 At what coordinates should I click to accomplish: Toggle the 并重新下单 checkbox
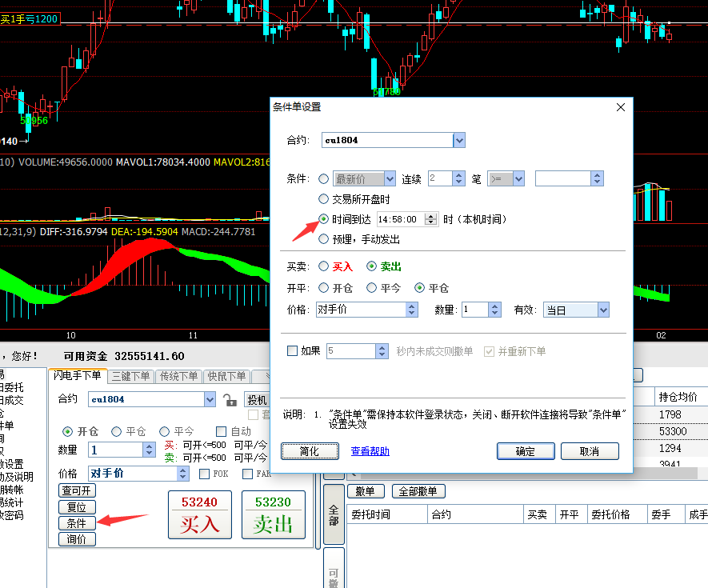click(x=489, y=351)
